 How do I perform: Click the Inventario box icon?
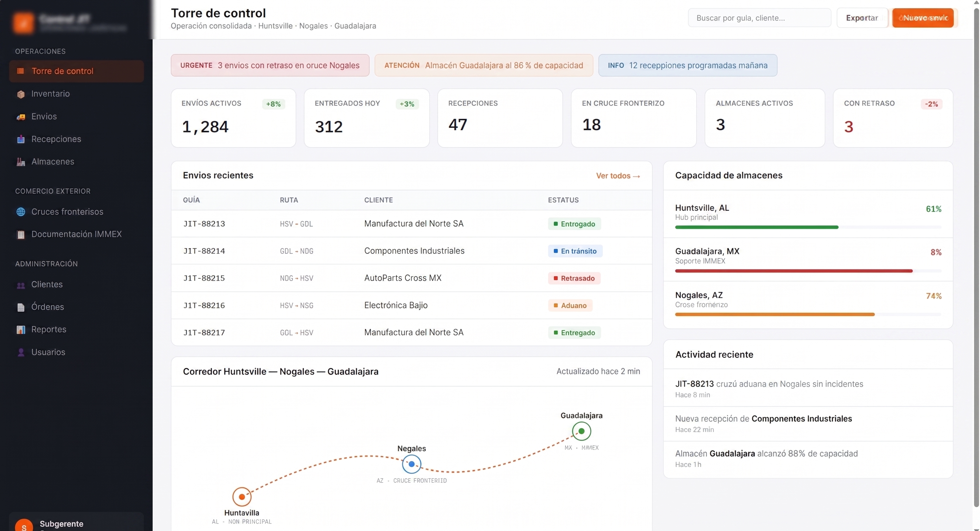click(x=20, y=94)
